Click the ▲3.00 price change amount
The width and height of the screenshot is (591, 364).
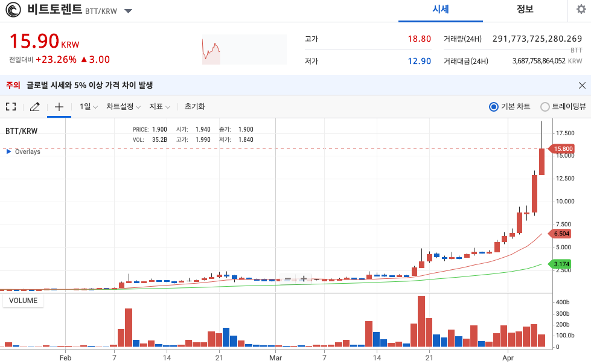coord(95,60)
